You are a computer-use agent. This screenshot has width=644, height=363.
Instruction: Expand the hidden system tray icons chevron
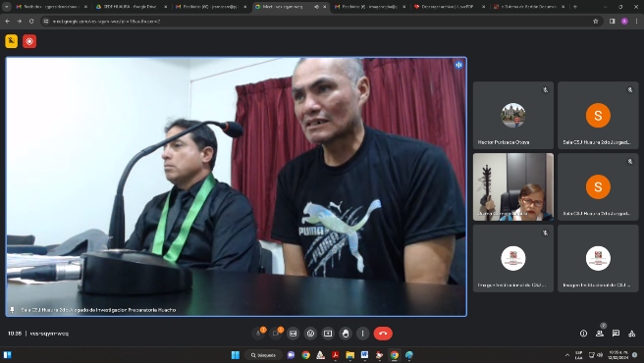(x=567, y=355)
